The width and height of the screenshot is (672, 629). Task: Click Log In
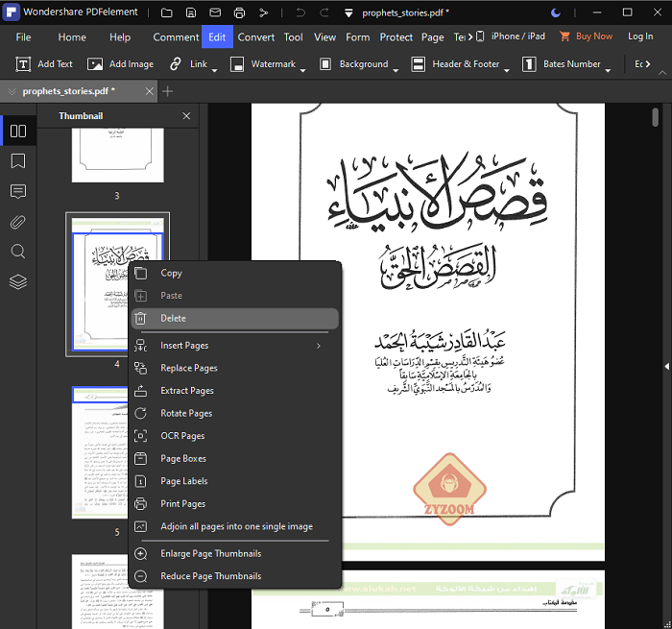[x=640, y=36]
